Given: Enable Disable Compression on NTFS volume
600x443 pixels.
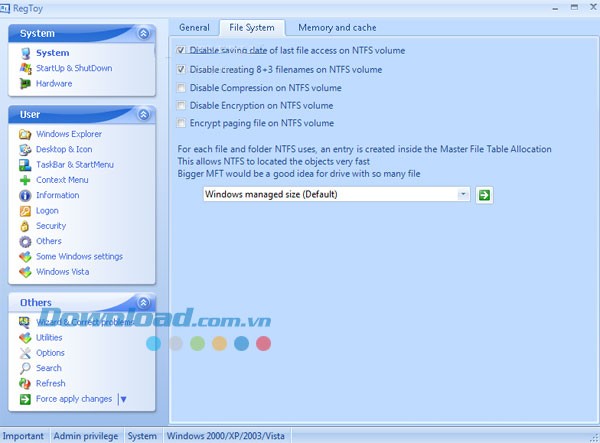Looking at the screenshot, I should point(180,88).
